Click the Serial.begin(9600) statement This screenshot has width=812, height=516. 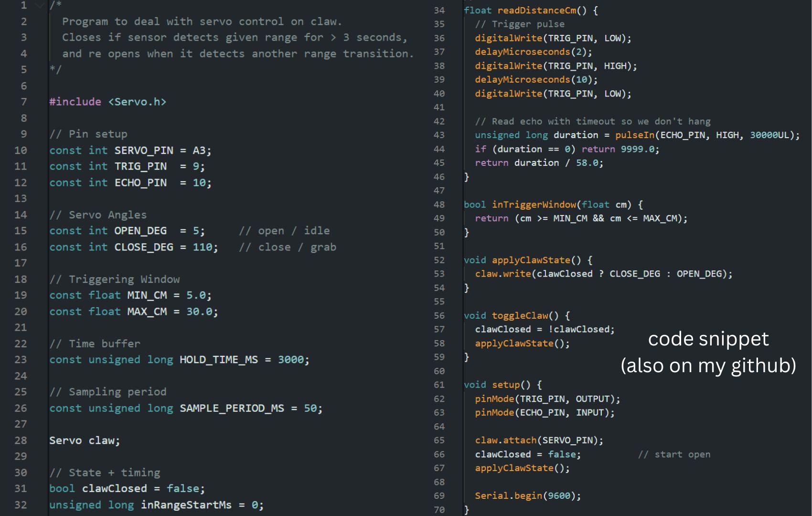tap(527, 495)
